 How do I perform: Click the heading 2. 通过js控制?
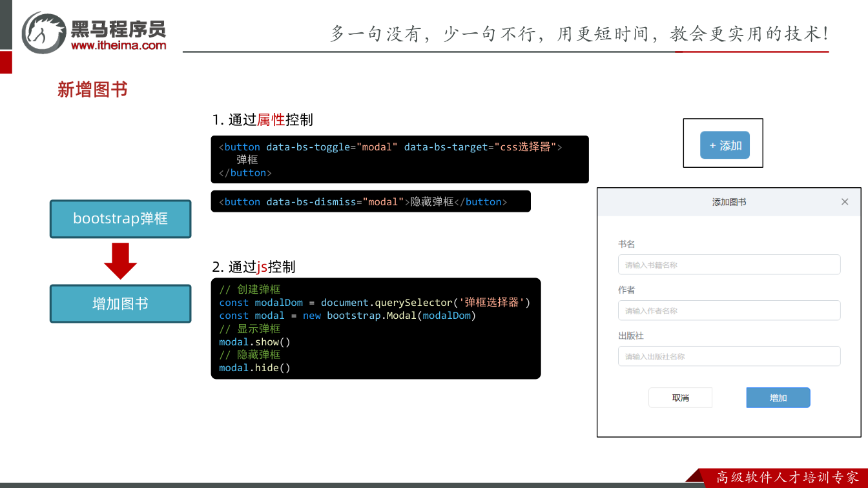[254, 267]
